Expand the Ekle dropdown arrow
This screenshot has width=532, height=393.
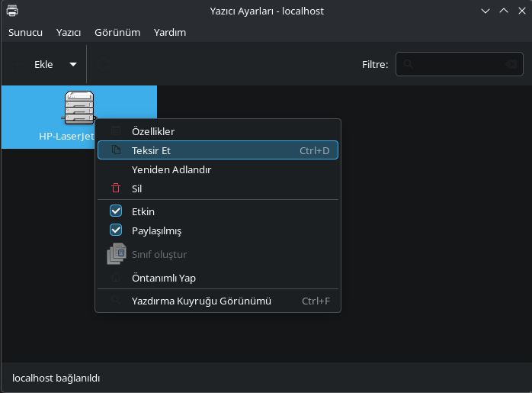(73, 64)
